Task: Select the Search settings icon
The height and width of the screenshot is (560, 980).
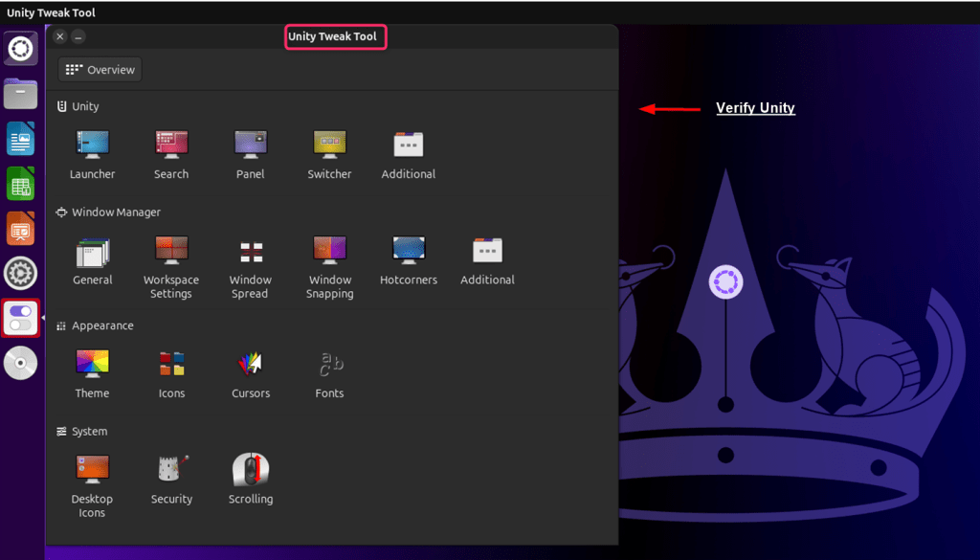Action: 171,144
